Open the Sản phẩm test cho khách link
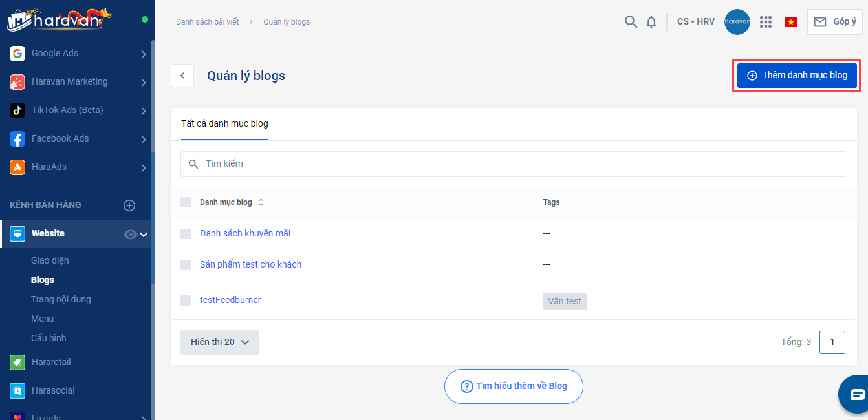 pos(250,264)
